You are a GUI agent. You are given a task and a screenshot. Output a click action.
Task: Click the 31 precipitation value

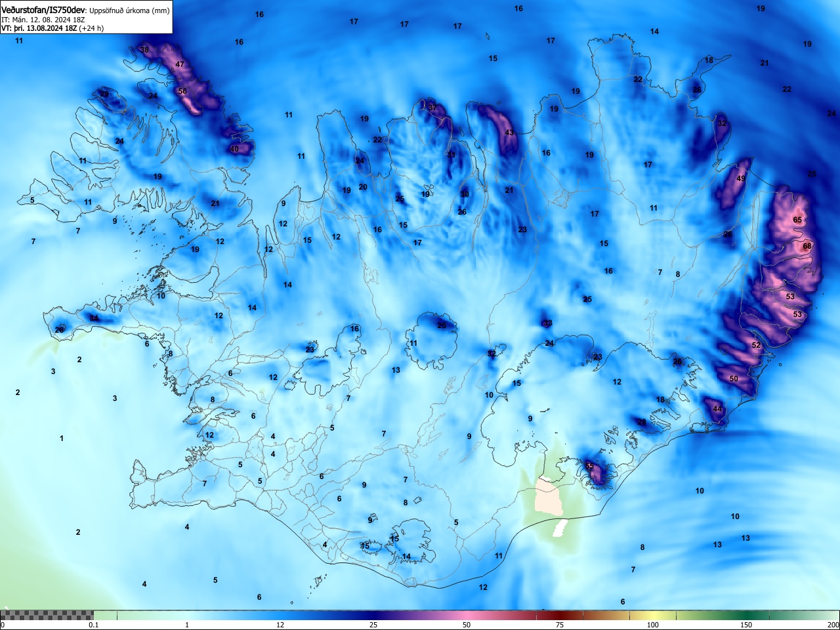[x=451, y=155]
